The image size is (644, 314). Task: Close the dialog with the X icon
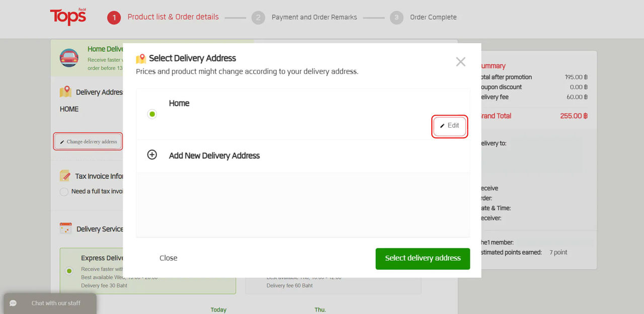point(460,62)
